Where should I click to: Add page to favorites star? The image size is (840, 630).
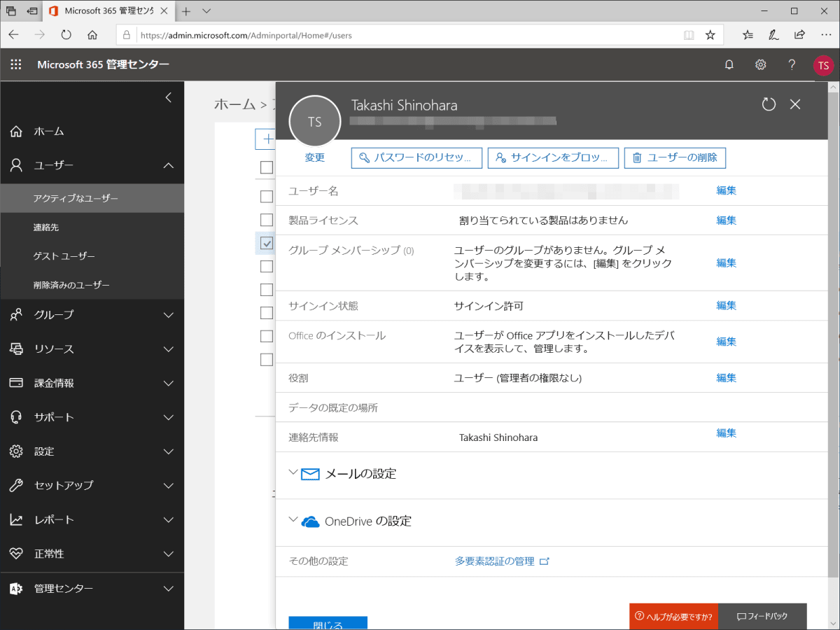pos(710,34)
